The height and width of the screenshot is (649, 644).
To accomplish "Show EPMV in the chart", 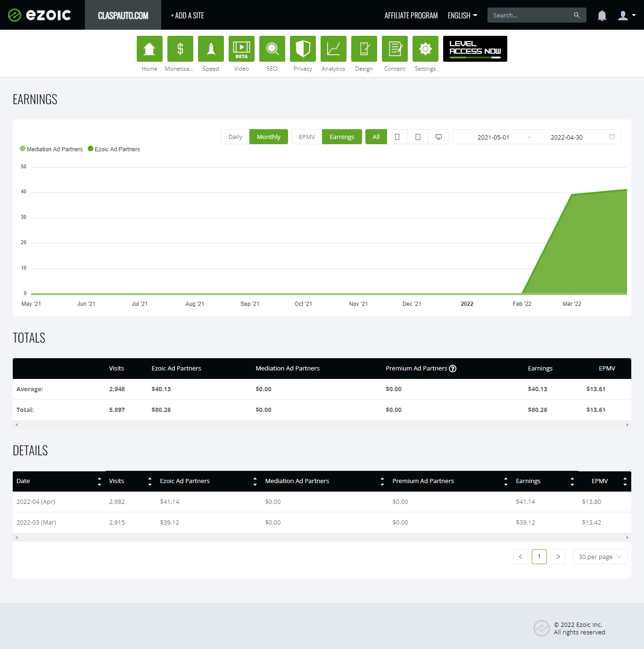I will click(307, 137).
